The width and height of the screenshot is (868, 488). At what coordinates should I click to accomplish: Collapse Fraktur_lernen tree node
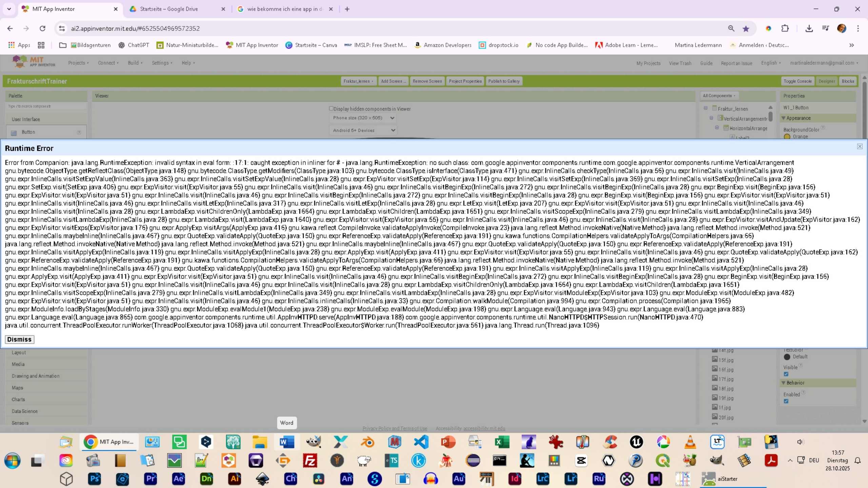(706, 108)
